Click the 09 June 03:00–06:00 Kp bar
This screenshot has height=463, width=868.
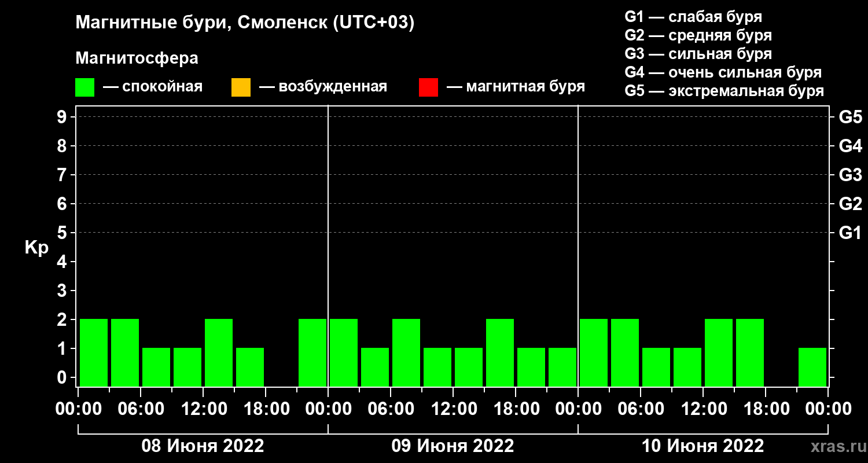(x=375, y=367)
